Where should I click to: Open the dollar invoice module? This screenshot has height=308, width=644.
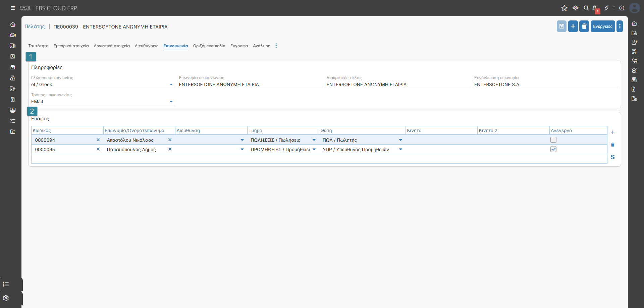pyautogui.click(x=13, y=100)
